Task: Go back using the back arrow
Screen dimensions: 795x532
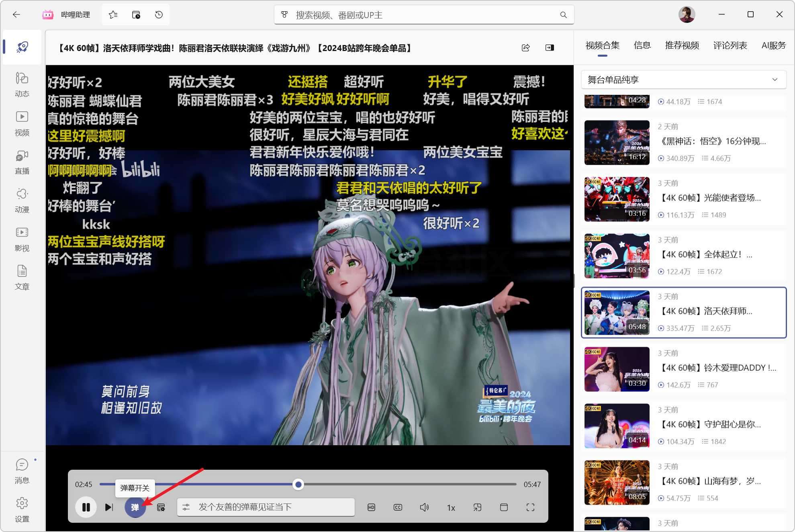Action: (16, 14)
